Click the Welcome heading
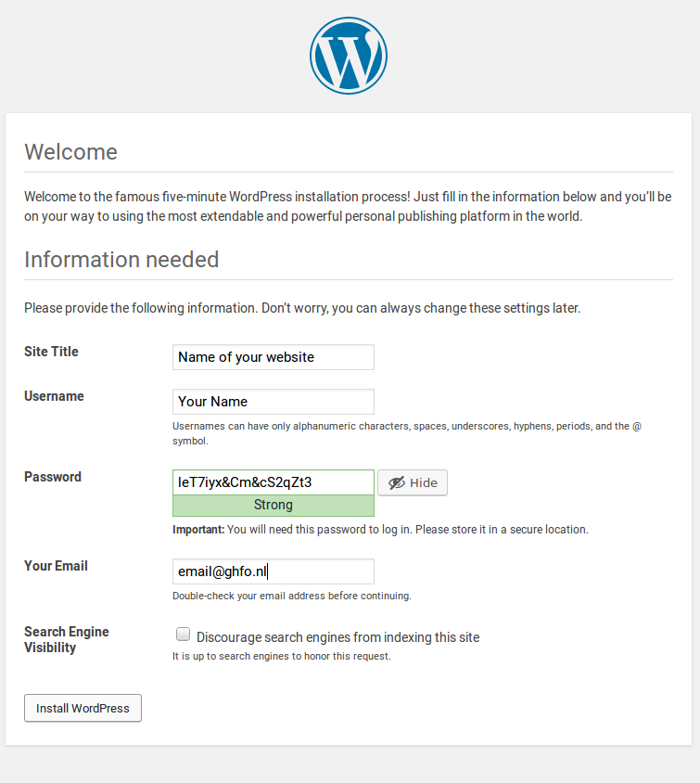700x783 pixels. click(x=70, y=152)
